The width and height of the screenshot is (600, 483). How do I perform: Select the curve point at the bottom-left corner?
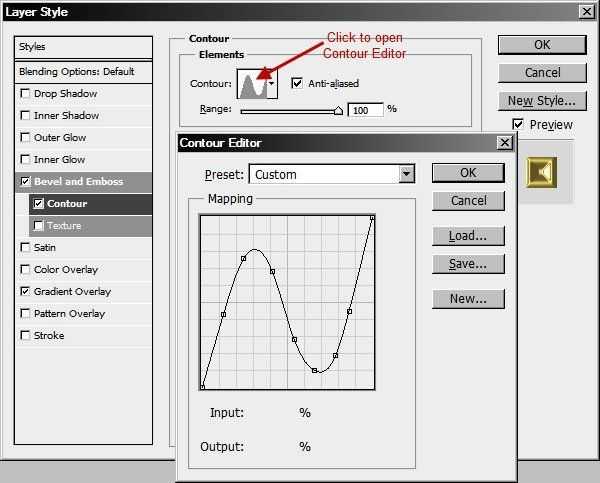coord(202,387)
